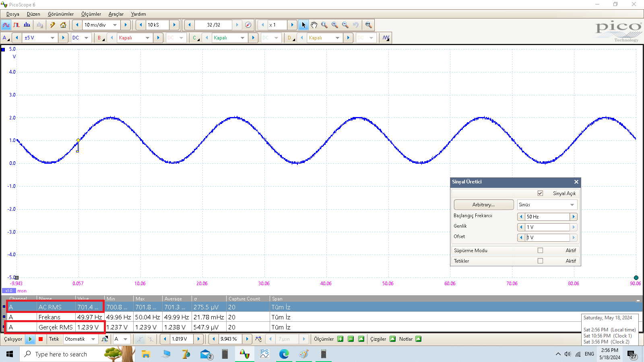Open Çizgiler rulers icon

point(393,339)
